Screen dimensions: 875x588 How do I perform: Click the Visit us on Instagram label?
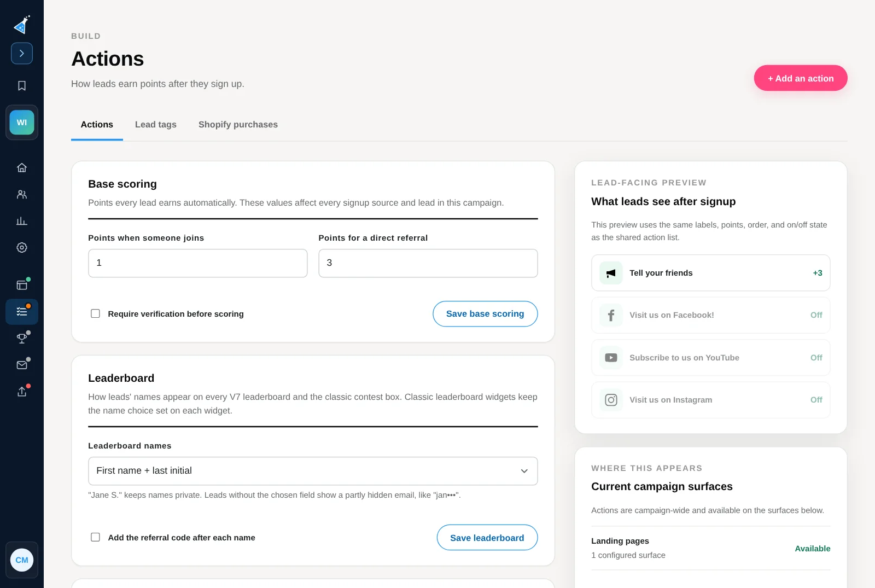coord(670,400)
